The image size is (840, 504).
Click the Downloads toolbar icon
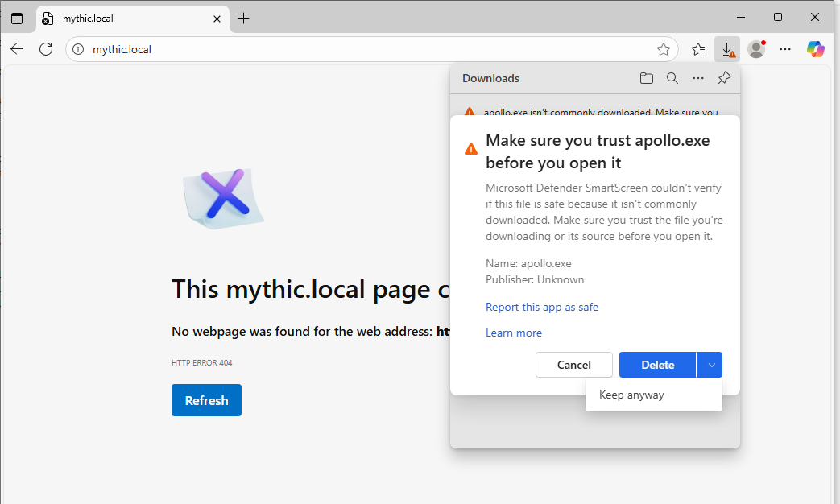[727, 49]
